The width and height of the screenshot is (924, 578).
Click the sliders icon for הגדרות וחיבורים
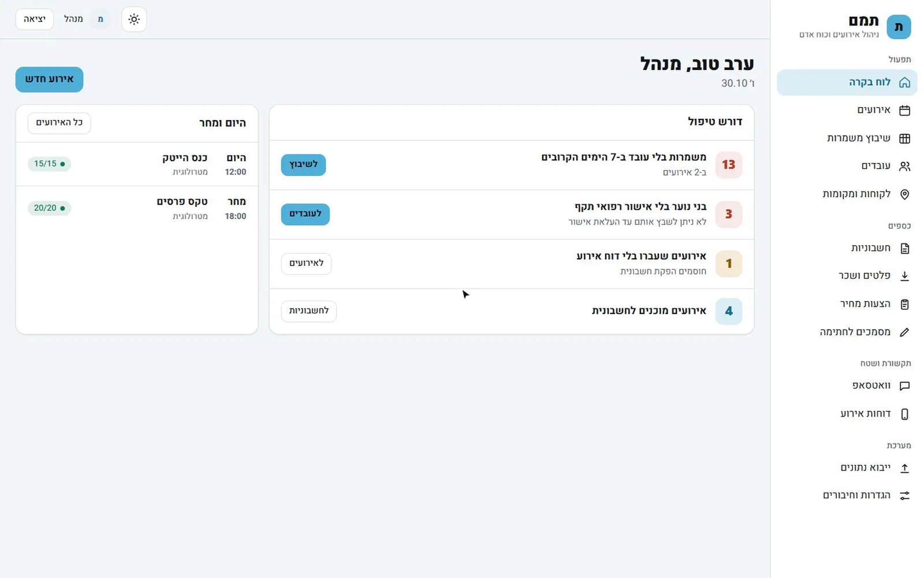click(904, 496)
